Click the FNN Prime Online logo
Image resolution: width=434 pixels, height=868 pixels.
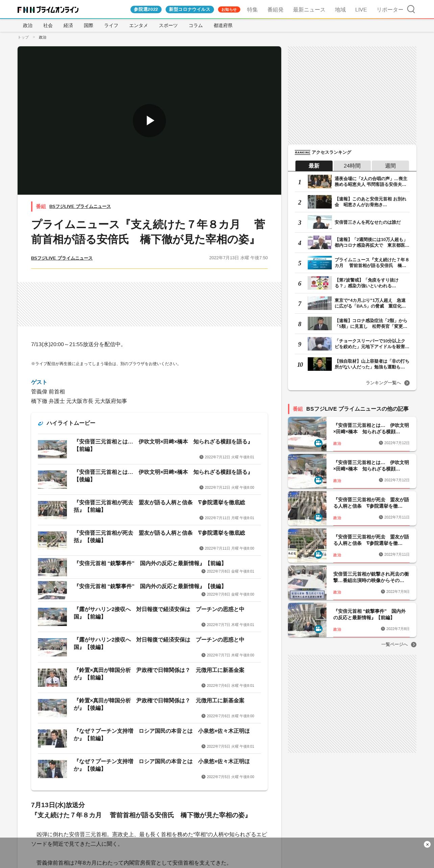click(x=48, y=10)
